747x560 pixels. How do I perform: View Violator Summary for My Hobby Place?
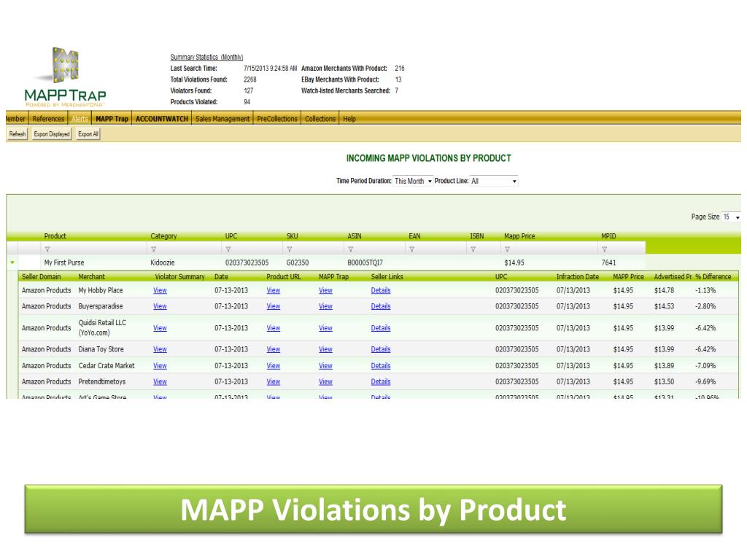pos(160,290)
